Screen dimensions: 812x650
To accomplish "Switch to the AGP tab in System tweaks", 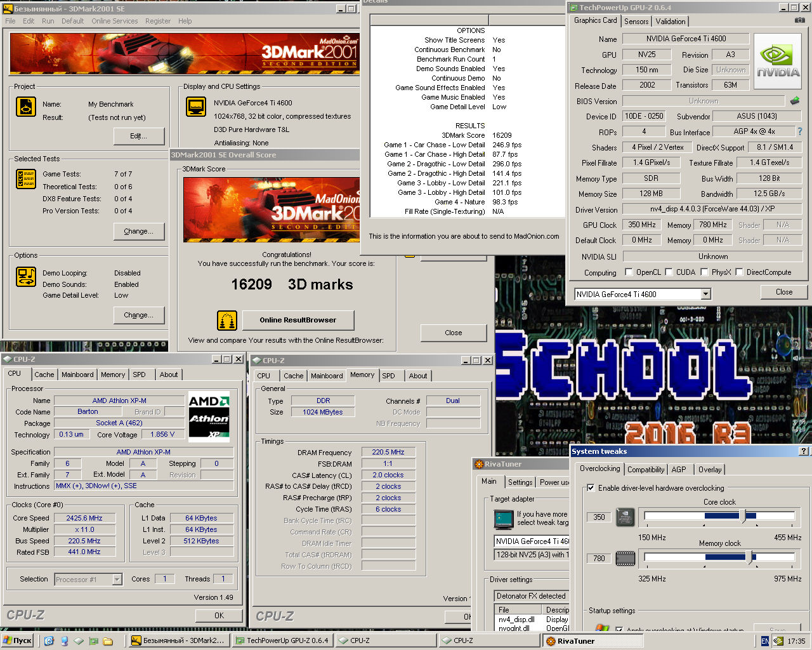I will coord(679,470).
